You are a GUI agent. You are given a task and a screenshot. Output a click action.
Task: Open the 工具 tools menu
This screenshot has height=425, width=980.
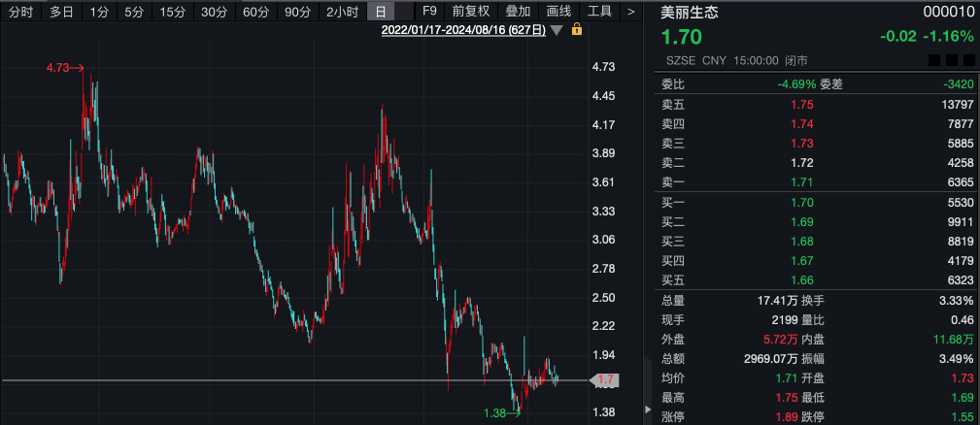click(600, 12)
